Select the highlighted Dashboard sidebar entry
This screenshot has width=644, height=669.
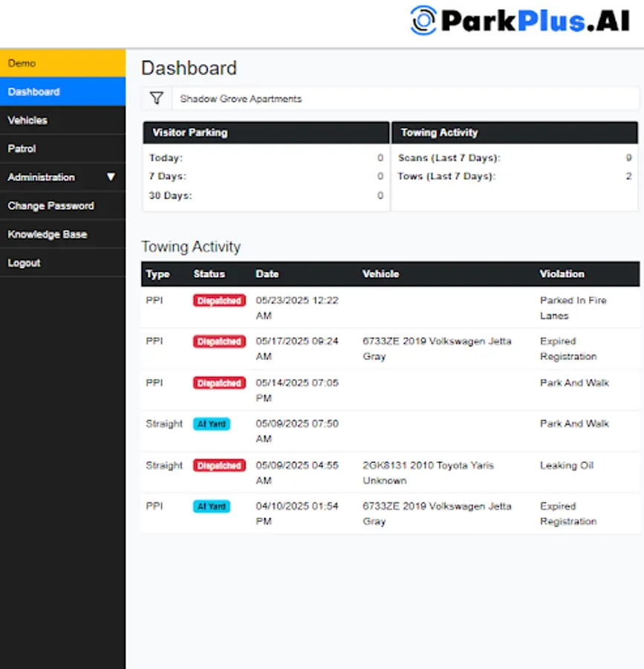click(x=32, y=91)
